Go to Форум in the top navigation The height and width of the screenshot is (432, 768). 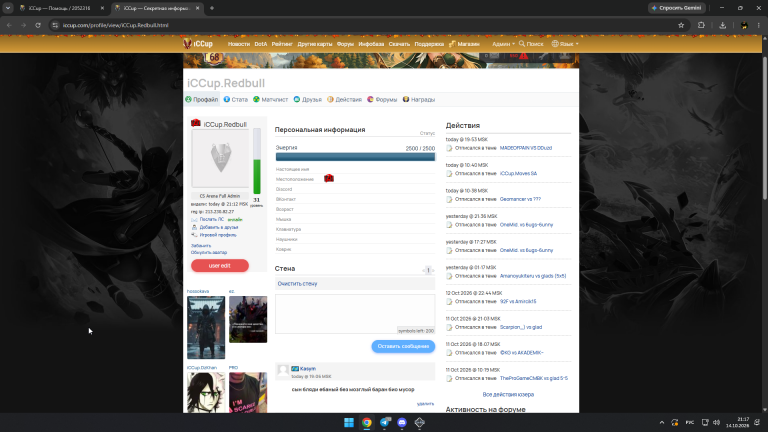345,44
